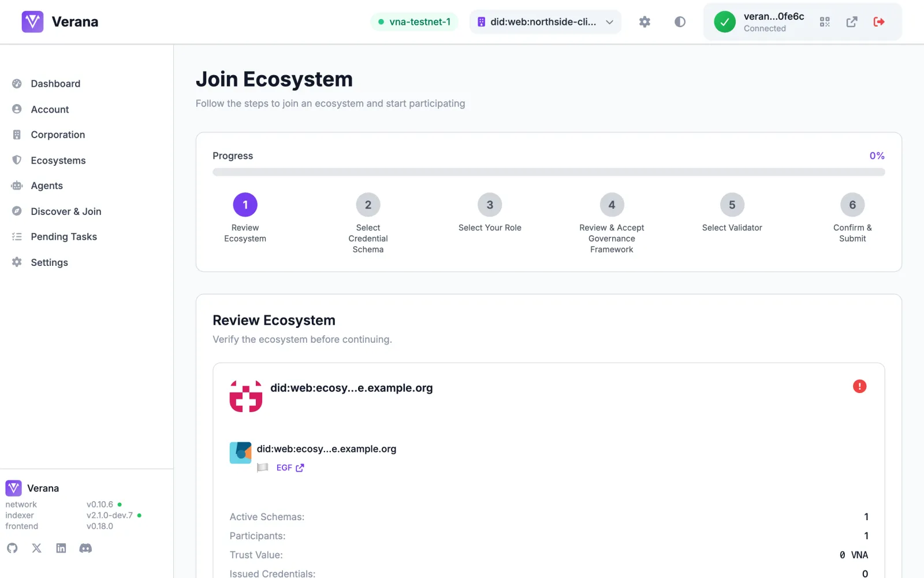This screenshot has width=924, height=578.
Task: Select step 1 Review Ecosystem circle
Action: 245,205
